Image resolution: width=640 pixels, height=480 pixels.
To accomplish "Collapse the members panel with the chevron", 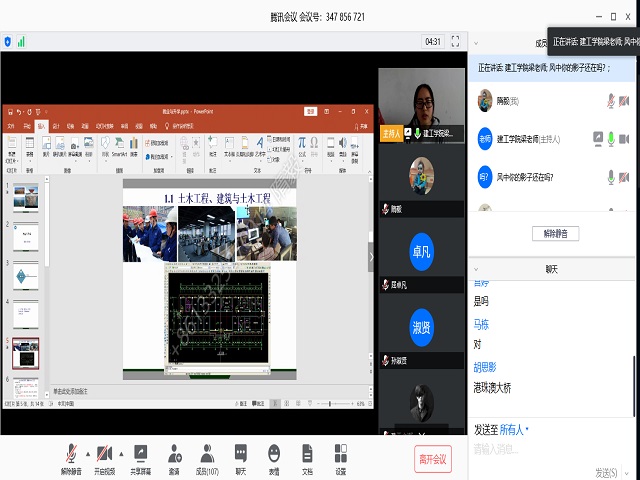I will coord(474,42).
